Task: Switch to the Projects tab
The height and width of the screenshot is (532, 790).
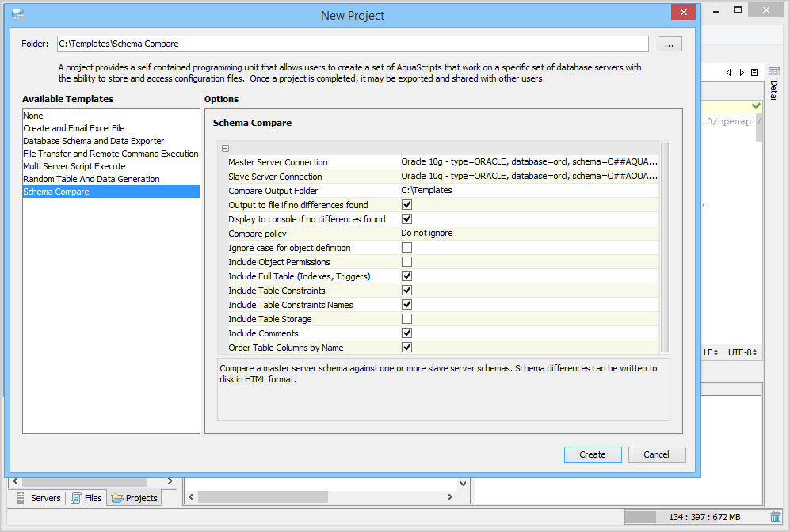Action: coord(135,498)
